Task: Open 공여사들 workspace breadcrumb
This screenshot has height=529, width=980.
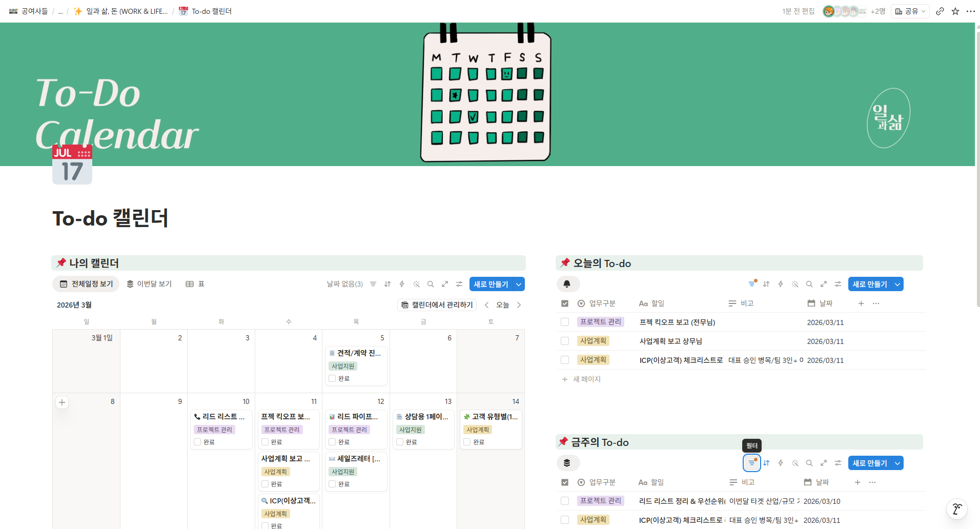Action: tap(29, 11)
